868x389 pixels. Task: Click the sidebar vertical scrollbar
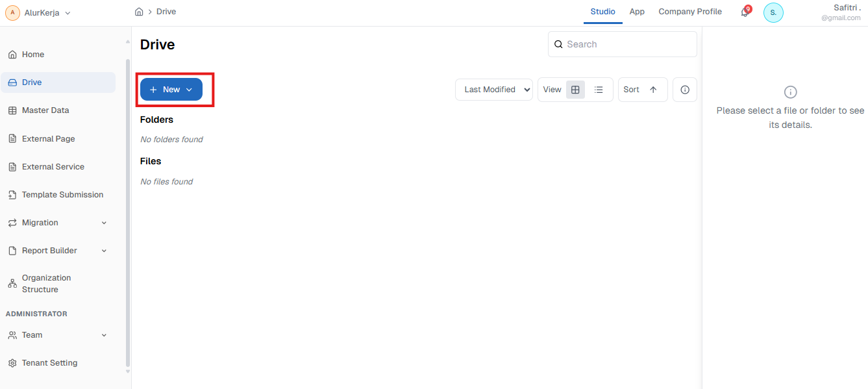click(127, 213)
